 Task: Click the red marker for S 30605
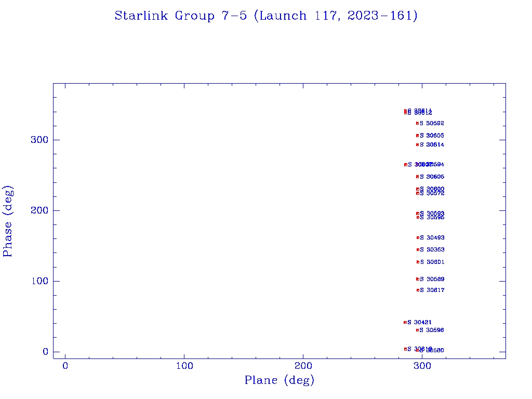417,136
